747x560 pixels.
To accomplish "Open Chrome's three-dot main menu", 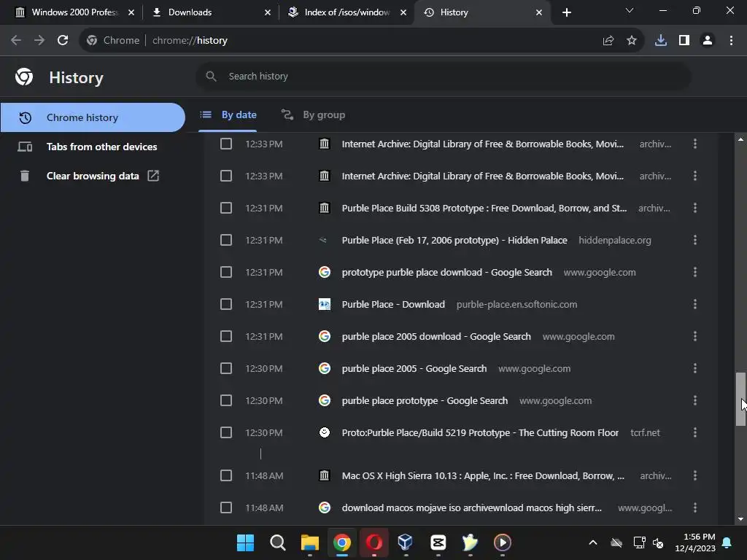I will pos(731,41).
